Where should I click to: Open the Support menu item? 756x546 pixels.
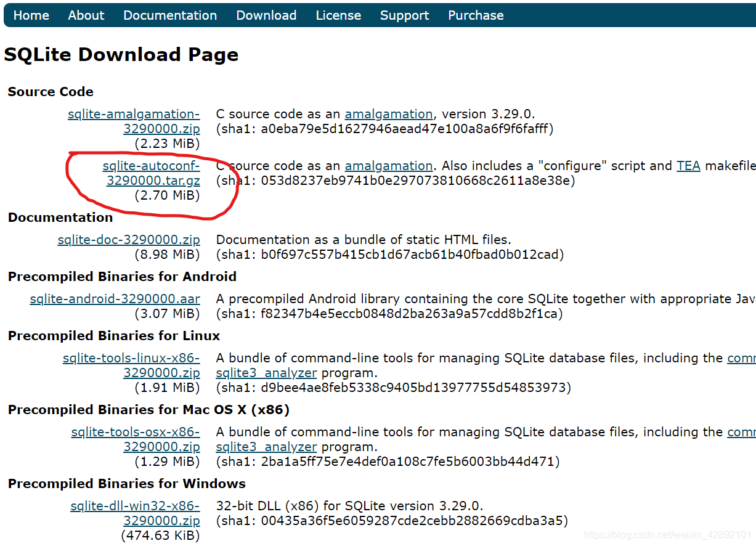click(404, 15)
